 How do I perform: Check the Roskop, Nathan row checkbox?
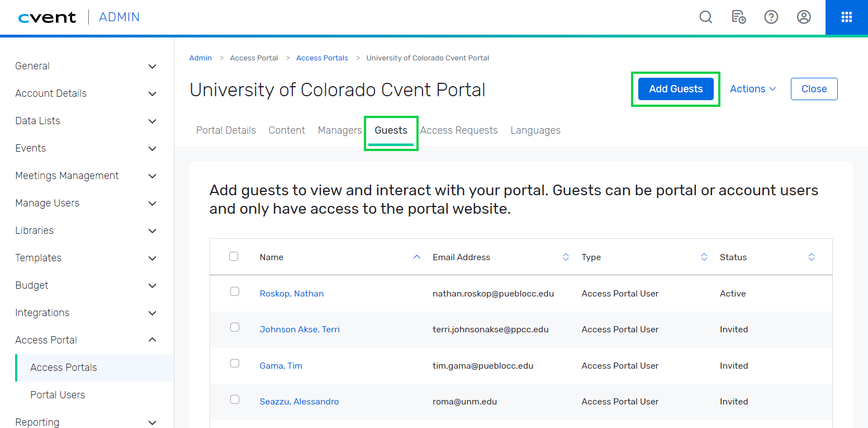pos(235,291)
